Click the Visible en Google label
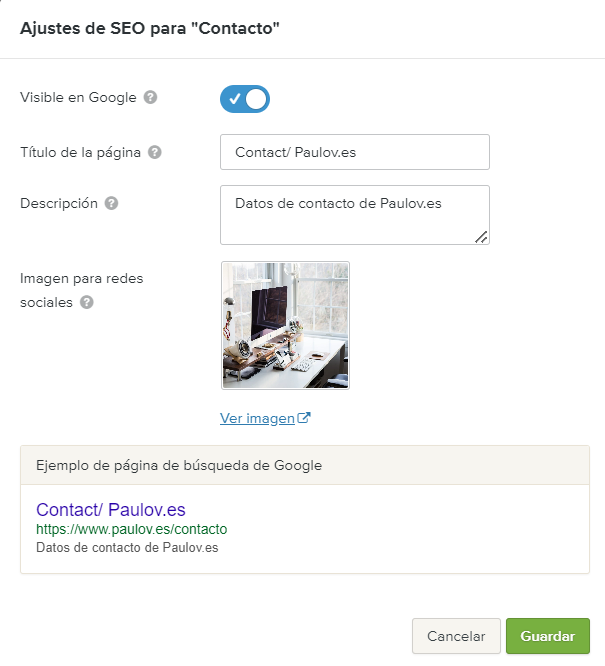The height and width of the screenshot is (666, 605). pos(78,97)
